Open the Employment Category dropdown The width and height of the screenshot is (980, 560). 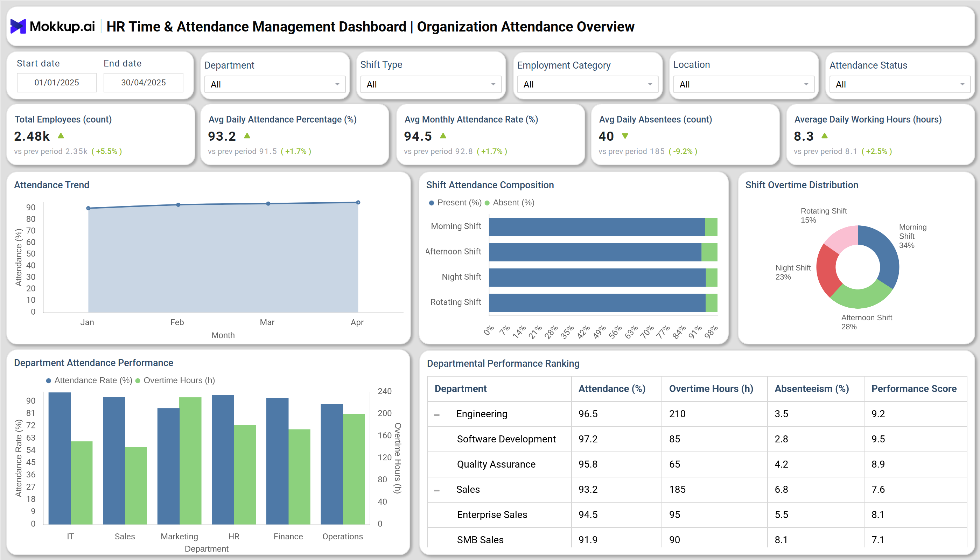click(588, 84)
